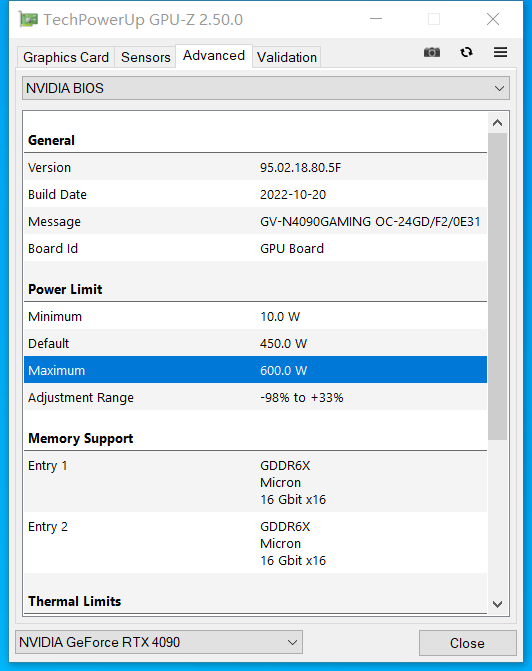Open the Sensors tab
Viewport: 532px width, 671px height.
tap(146, 57)
